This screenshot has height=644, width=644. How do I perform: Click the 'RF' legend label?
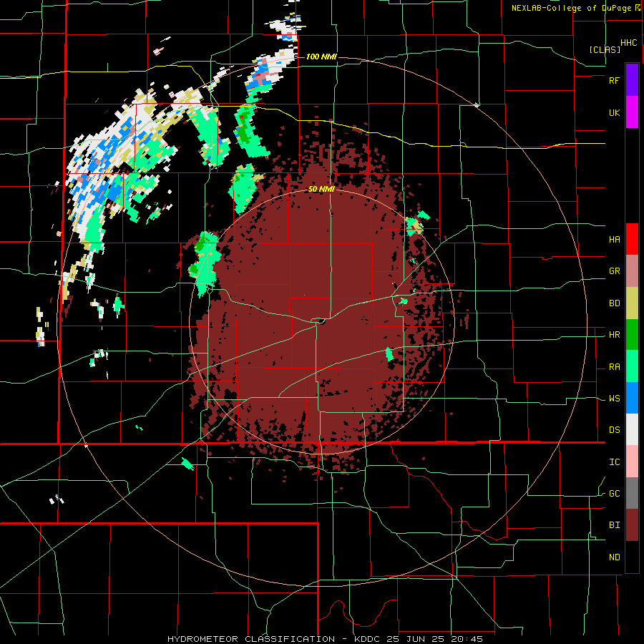(x=614, y=80)
